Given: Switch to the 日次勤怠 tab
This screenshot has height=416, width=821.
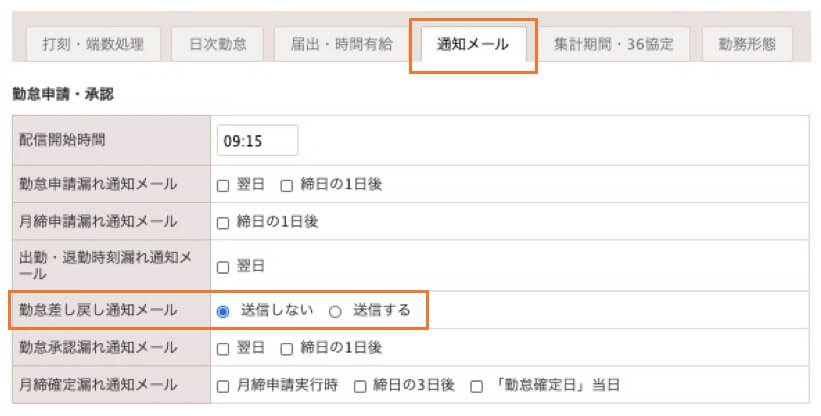Looking at the screenshot, I should click(217, 44).
